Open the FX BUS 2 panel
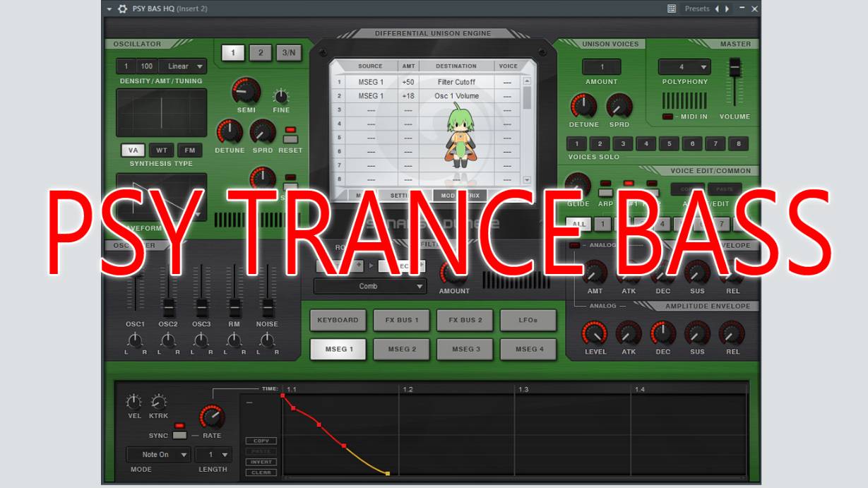Screen dimensions: 868x488 (465, 320)
